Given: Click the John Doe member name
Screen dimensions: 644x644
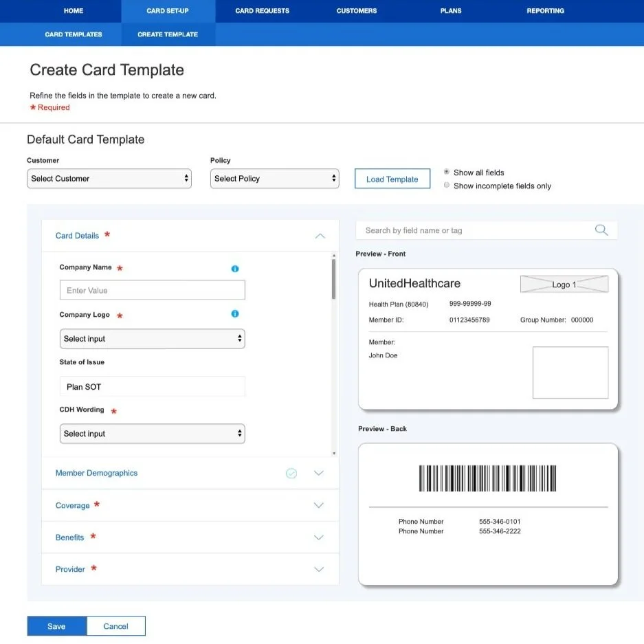Looking at the screenshot, I should 383,356.
